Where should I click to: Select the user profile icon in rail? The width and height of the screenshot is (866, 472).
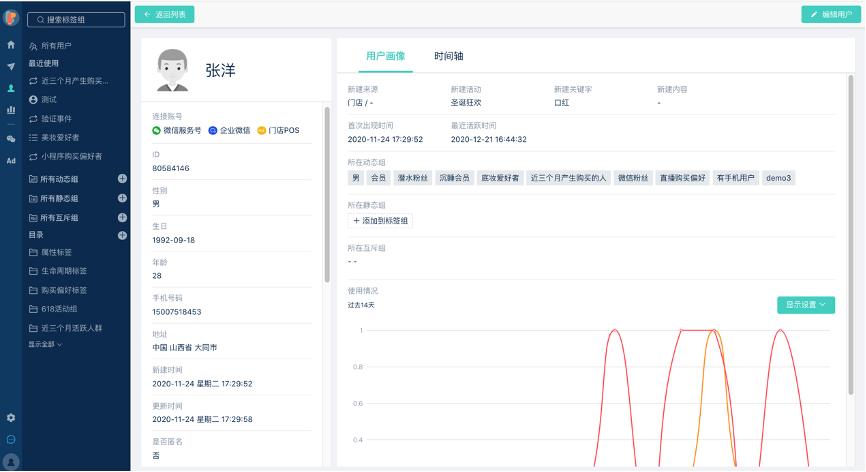(11, 88)
